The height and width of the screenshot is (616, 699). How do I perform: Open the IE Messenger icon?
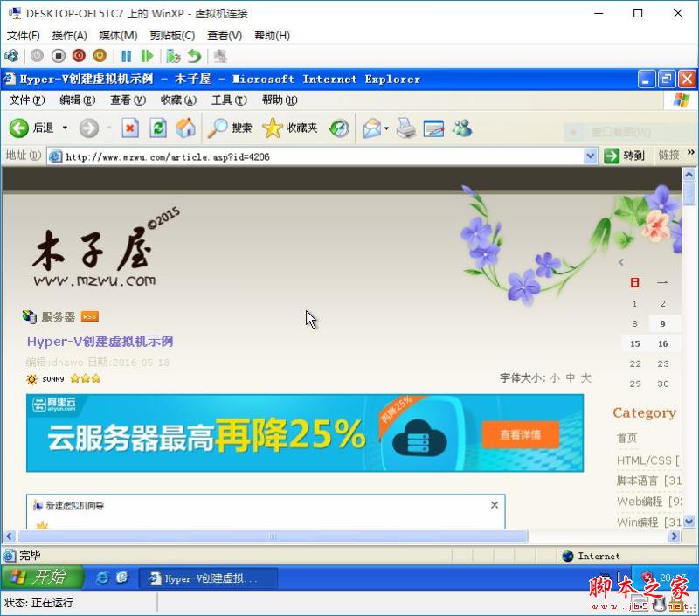pyautogui.click(x=463, y=128)
